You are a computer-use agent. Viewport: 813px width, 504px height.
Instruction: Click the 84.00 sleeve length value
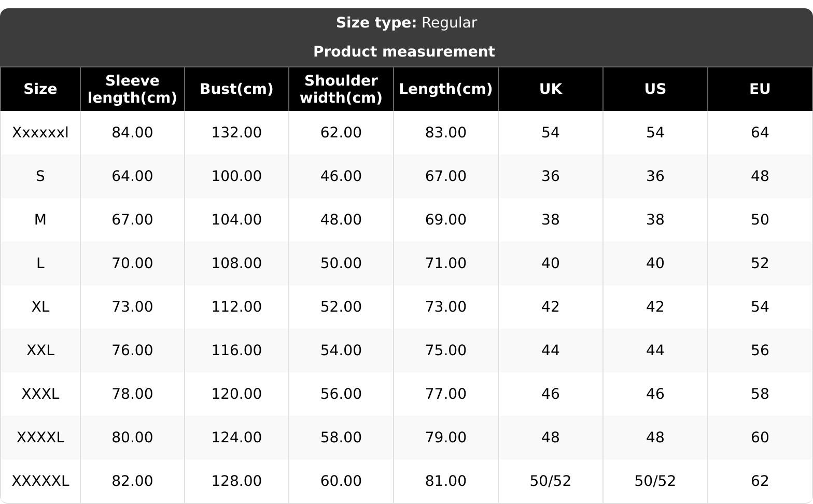[132, 133]
